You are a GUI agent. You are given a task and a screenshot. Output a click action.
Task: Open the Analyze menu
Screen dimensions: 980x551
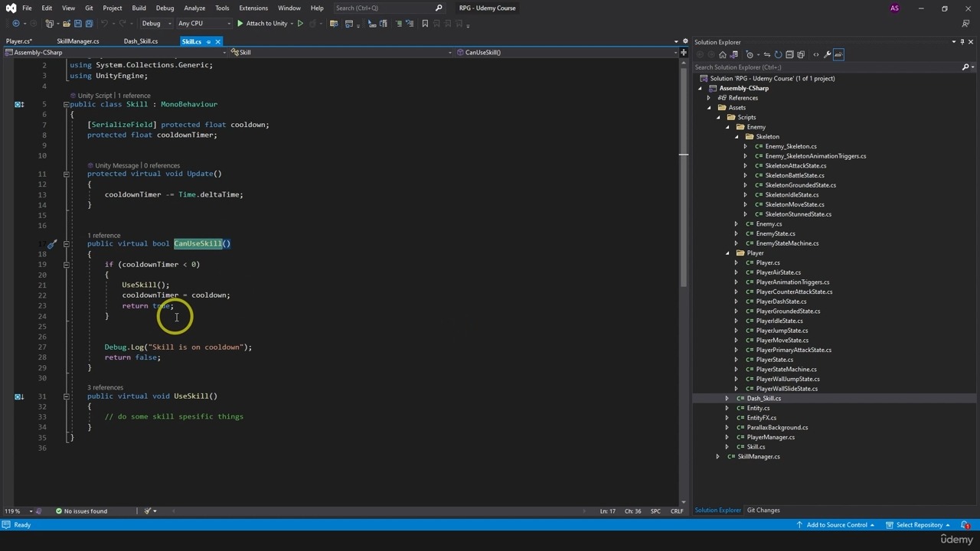[x=194, y=8]
